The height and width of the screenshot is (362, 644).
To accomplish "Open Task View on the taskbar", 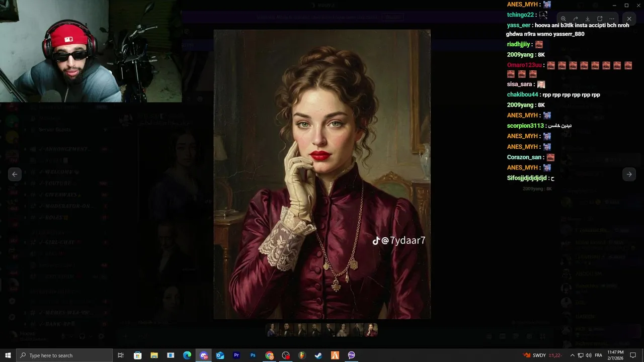I will coord(121,355).
